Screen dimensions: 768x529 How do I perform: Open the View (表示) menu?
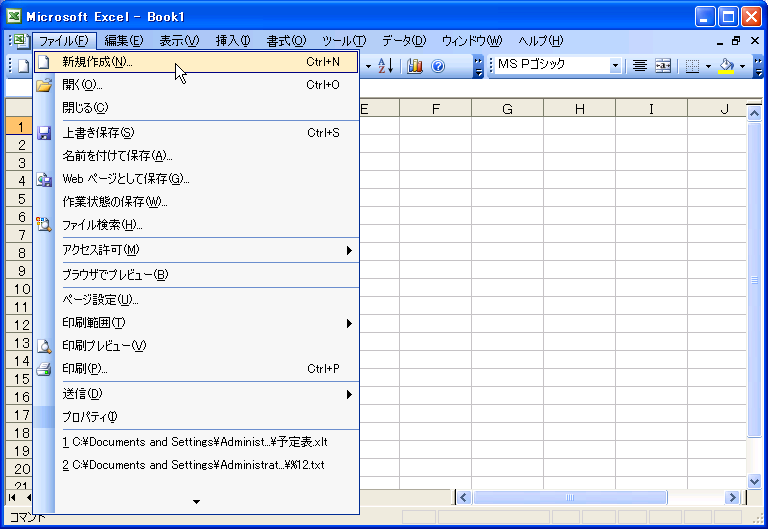coord(179,41)
